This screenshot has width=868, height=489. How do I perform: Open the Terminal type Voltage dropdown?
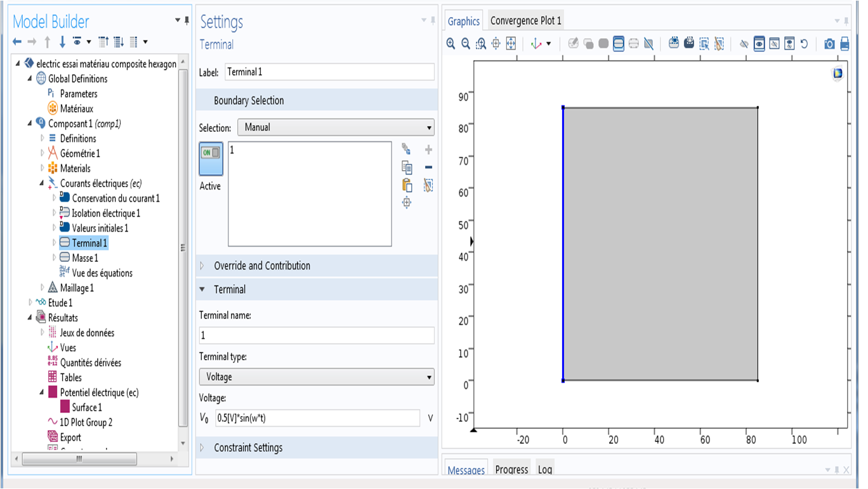pos(316,377)
